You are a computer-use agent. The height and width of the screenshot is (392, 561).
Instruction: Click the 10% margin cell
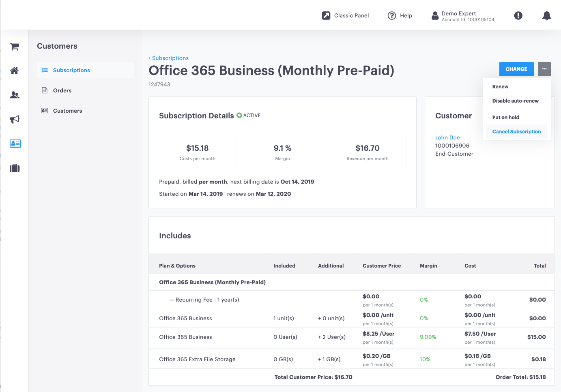tap(425, 359)
